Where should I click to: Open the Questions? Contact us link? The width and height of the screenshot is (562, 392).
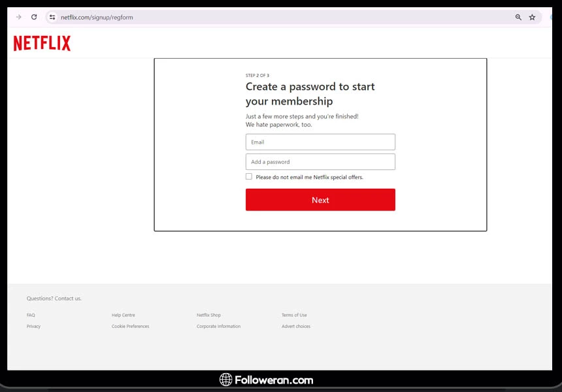(x=54, y=299)
